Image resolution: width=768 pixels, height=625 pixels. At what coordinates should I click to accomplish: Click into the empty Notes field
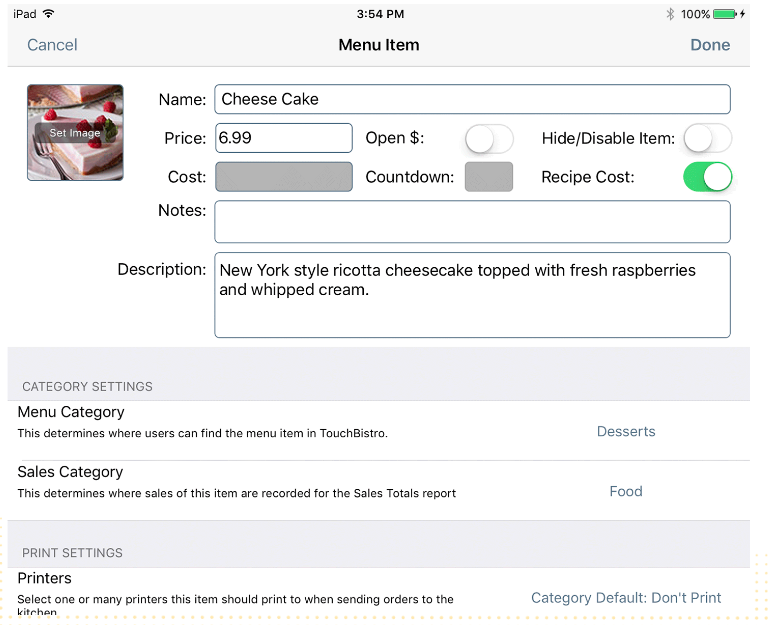click(x=472, y=221)
